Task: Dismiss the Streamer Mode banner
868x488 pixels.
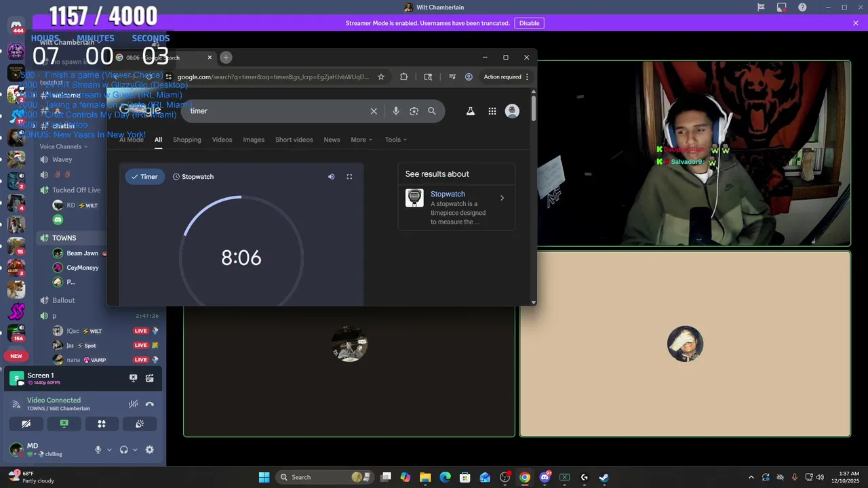Action: pyautogui.click(x=856, y=23)
